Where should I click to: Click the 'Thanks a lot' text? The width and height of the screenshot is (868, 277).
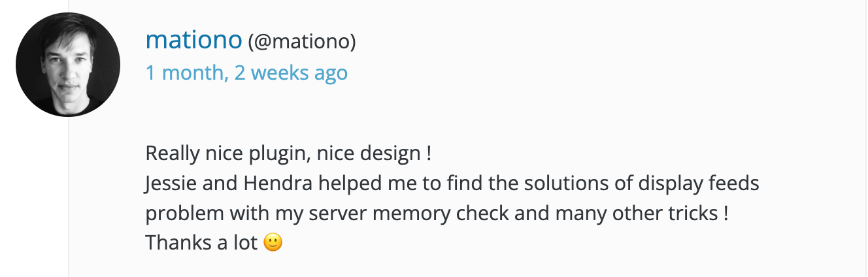[x=201, y=242]
